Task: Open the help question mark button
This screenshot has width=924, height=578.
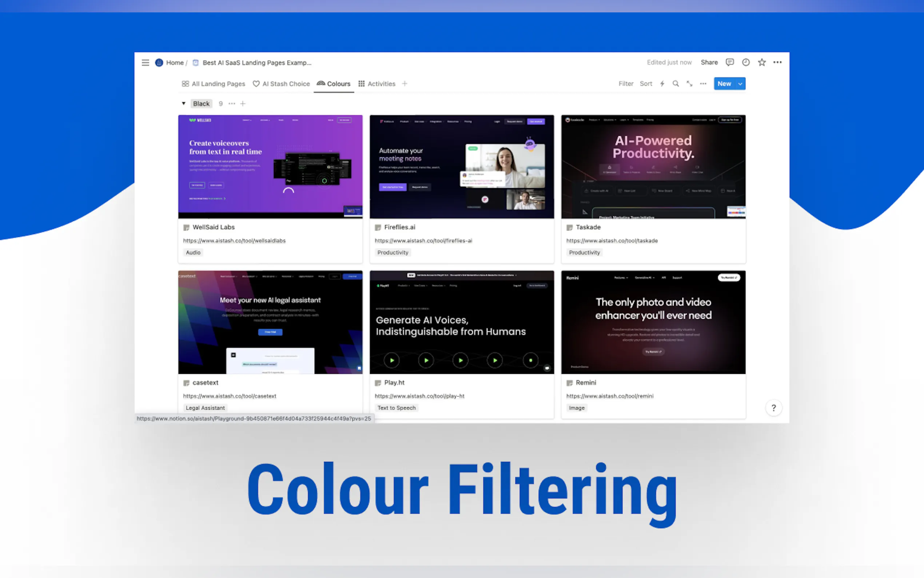Action: [773, 408]
